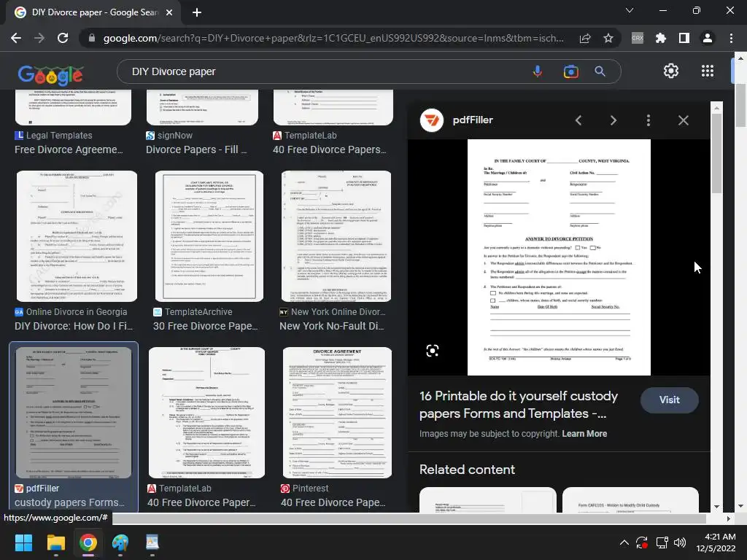Toggle the browser side panel icon
The image size is (747, 560).
(684, 38)
